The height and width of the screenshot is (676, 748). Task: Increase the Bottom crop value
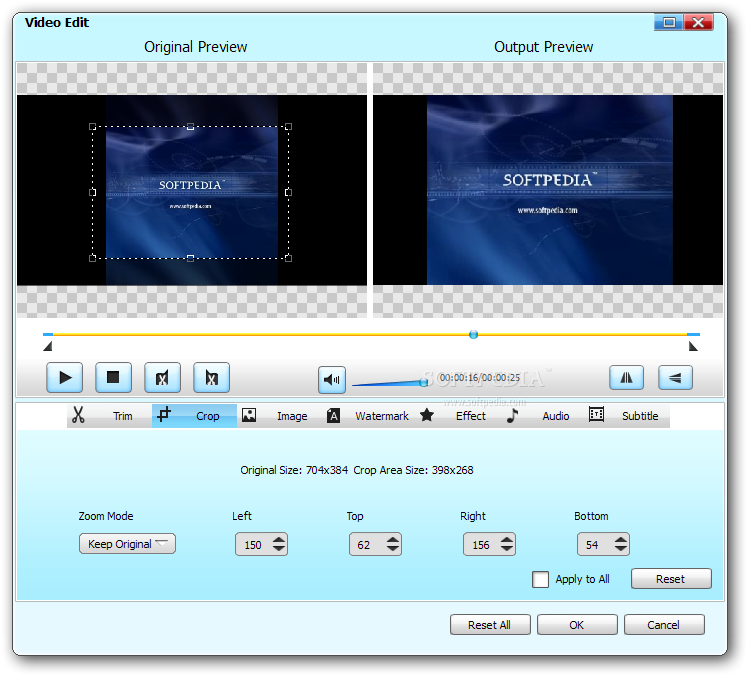coord(621,540)
